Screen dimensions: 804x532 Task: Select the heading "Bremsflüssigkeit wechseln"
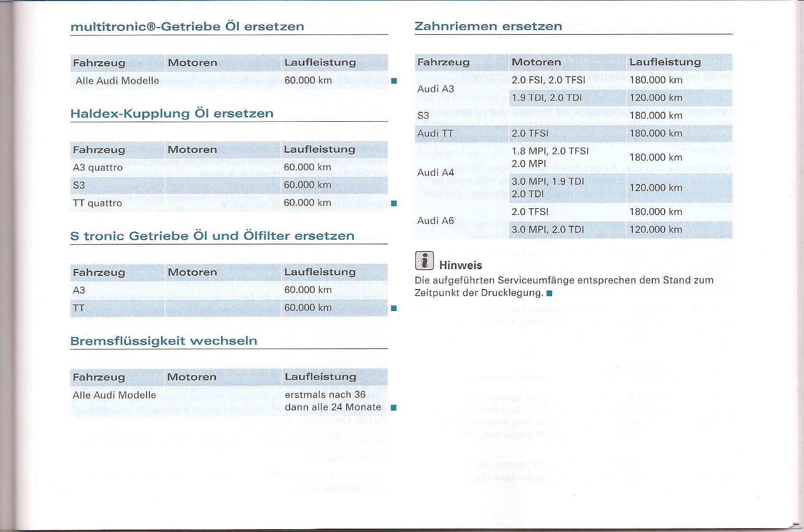164,341
